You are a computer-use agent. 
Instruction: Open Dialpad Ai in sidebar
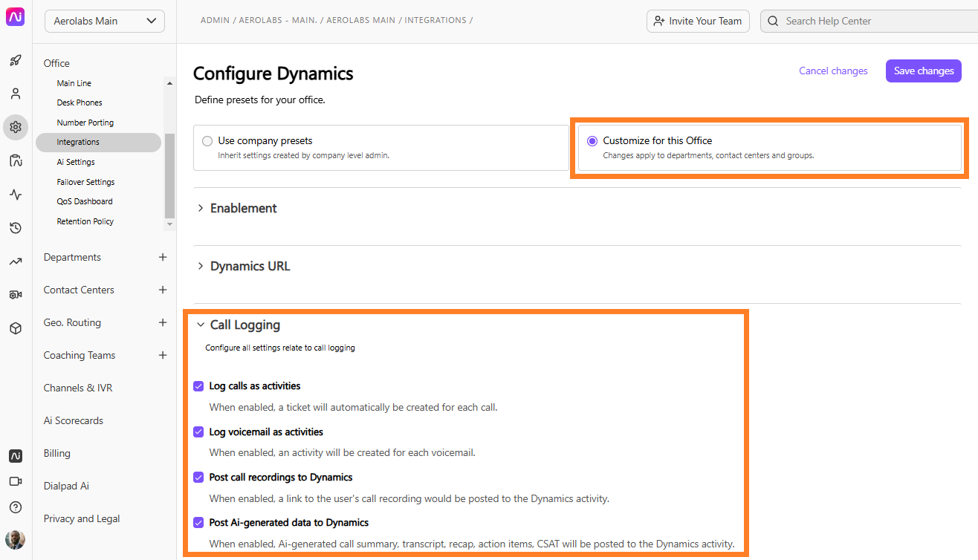[66, 486]
